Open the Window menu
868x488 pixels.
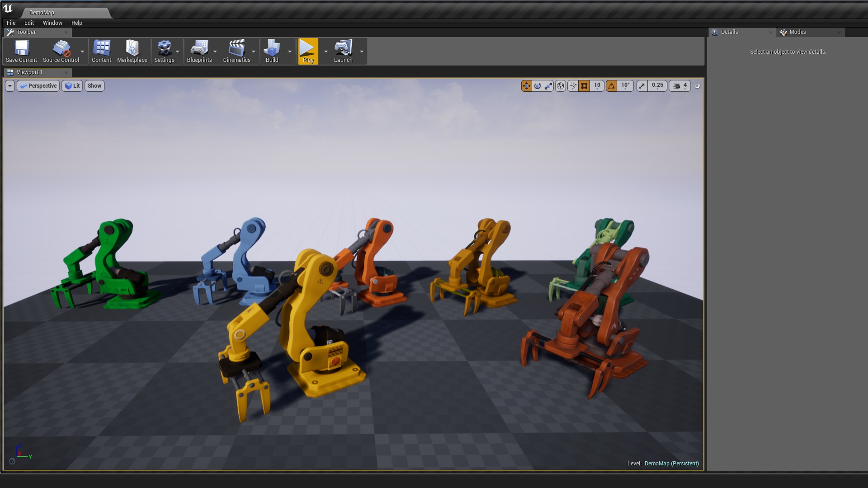[x=52, y=23]
